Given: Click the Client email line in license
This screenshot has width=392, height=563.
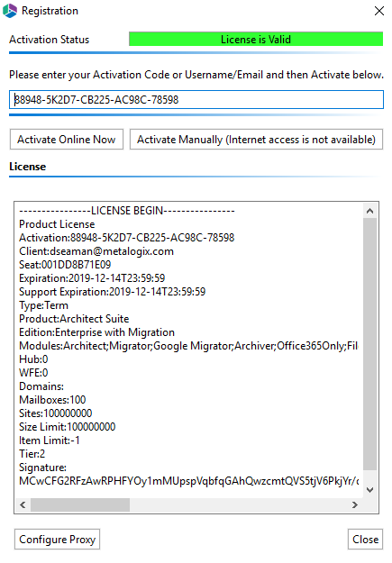Looking at the screenshot, I should [x=96, y=251].
